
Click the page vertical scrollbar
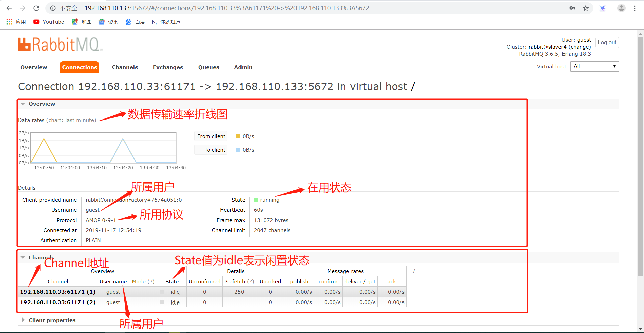pos(640,156)
